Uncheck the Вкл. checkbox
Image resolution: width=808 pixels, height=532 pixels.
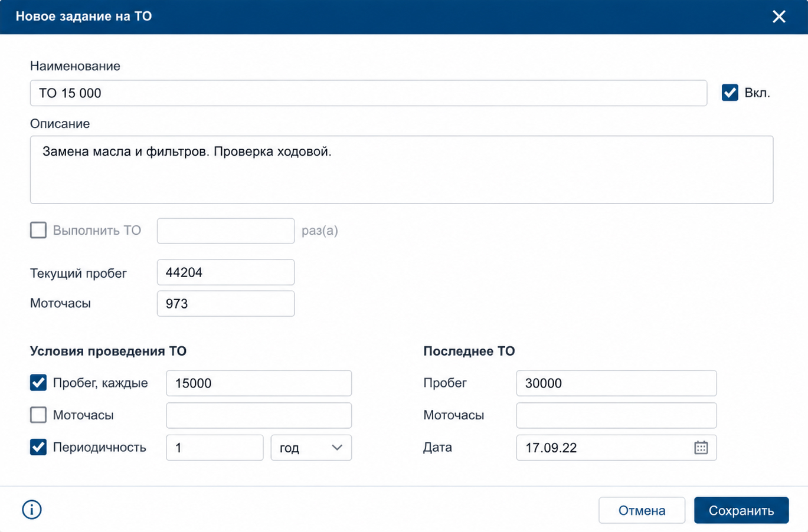pyautogui.click(x=730, y=93)
